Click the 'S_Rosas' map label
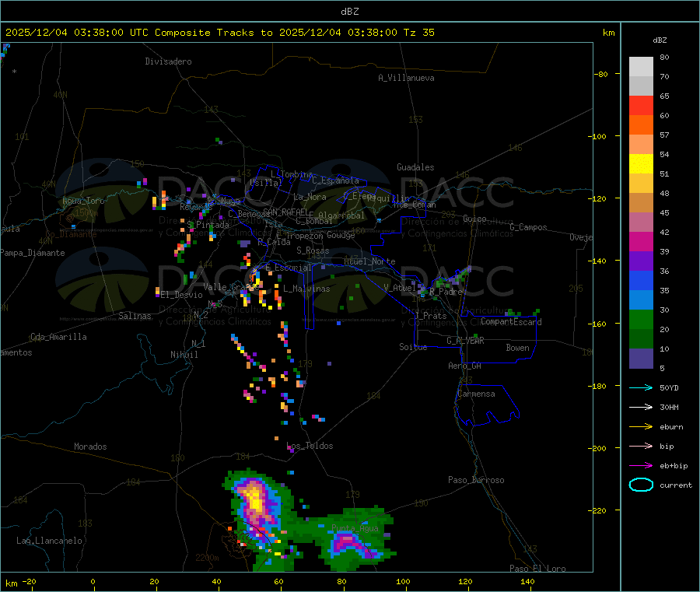Image resolution: width=700 pixels, height=592 pixels. pos(313,250)
